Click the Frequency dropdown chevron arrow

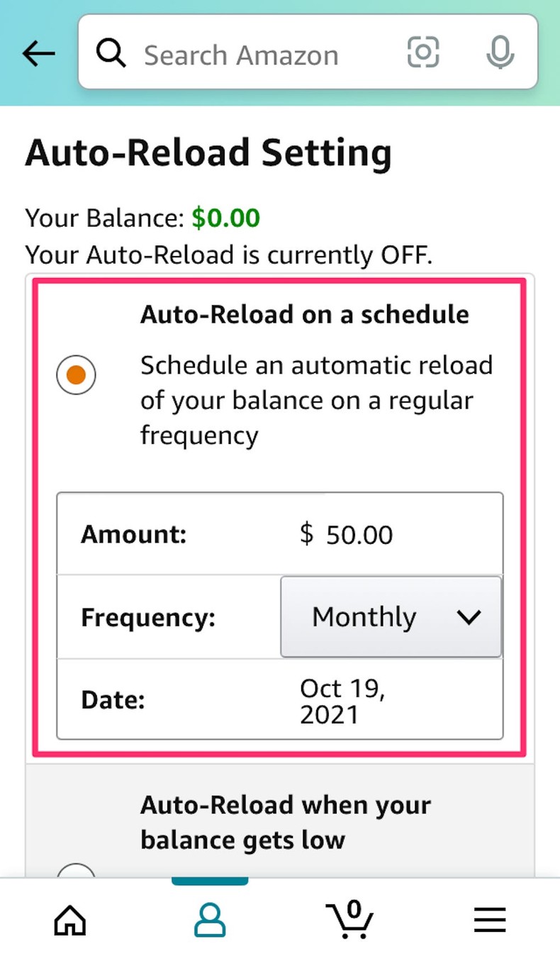tap(469, 617)
